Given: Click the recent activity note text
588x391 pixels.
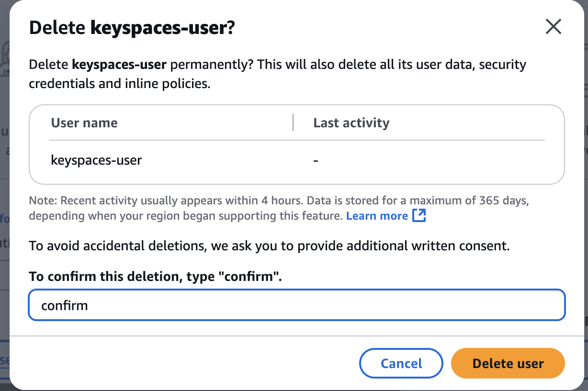Looking at the screenshot, I should [x=192, y=200].
